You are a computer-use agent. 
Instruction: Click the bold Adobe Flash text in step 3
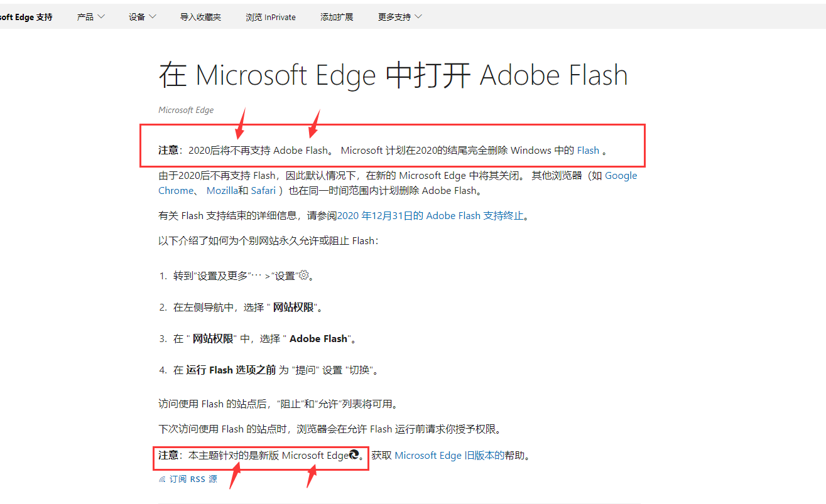point(318,338)
